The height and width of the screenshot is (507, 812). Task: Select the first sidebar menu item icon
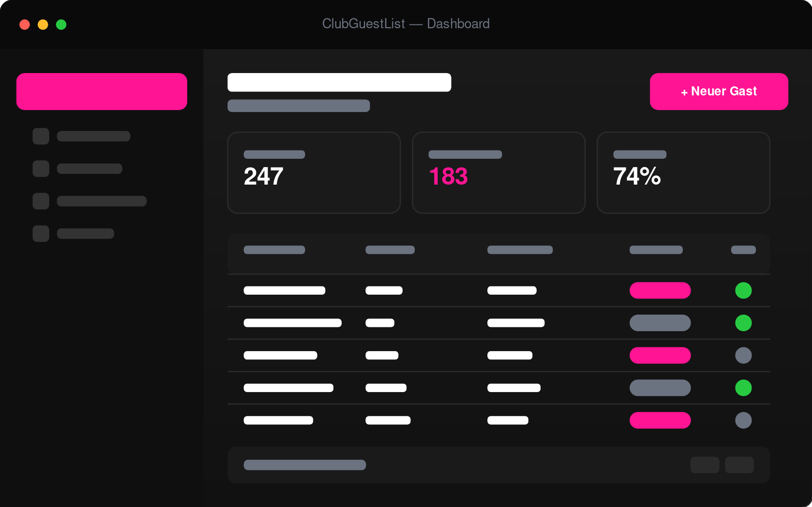coord(41,136)
